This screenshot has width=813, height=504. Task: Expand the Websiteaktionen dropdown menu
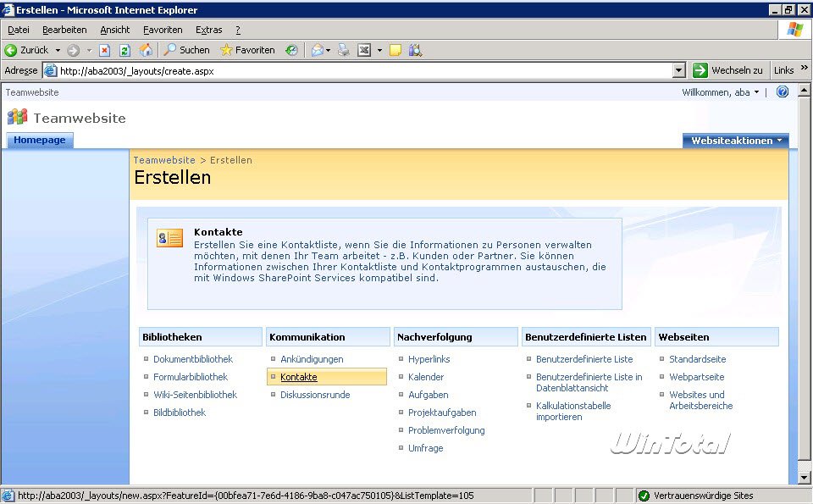click(x=735, y=141)
